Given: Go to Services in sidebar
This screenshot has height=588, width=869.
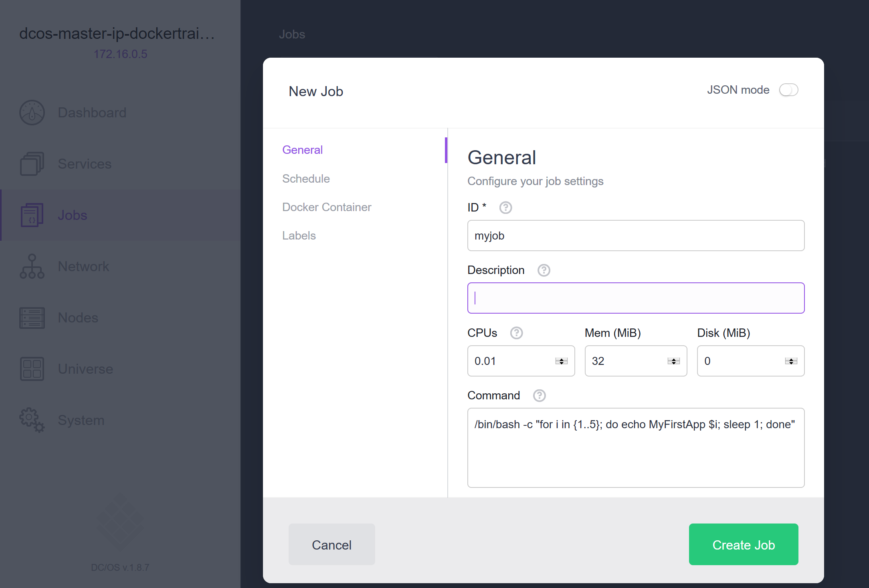Looking at the screenshot, I should 120,164.
